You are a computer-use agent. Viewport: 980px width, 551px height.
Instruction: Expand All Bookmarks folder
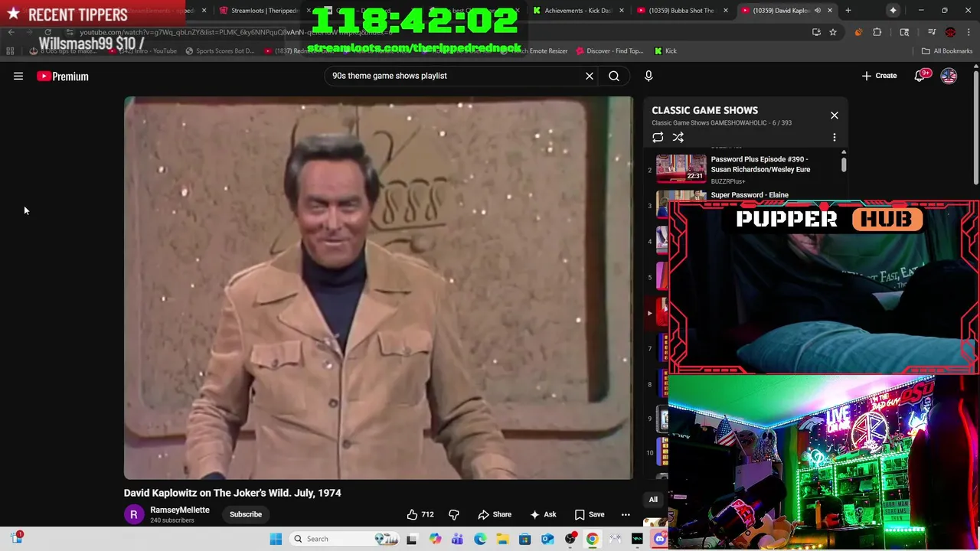[x=947, y=51]
